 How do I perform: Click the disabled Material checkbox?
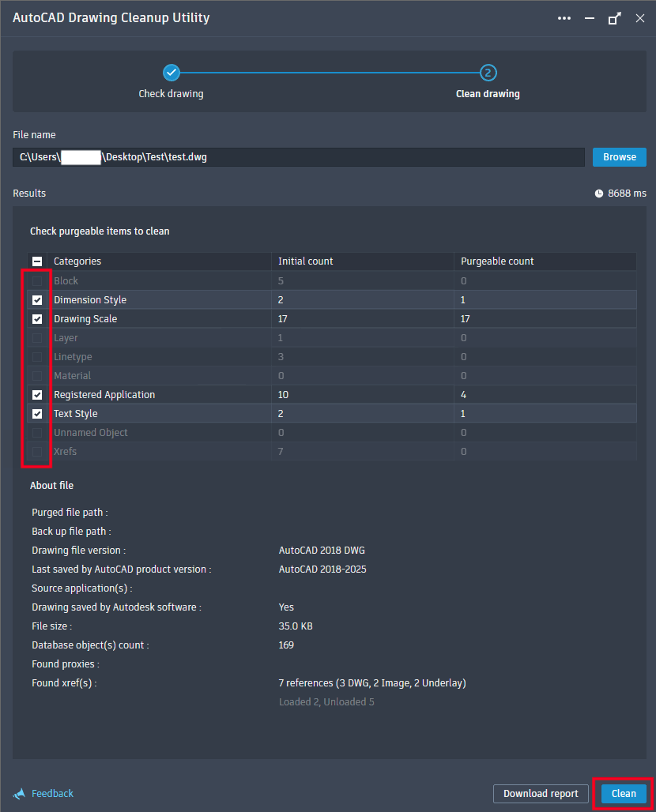[37, 376]
